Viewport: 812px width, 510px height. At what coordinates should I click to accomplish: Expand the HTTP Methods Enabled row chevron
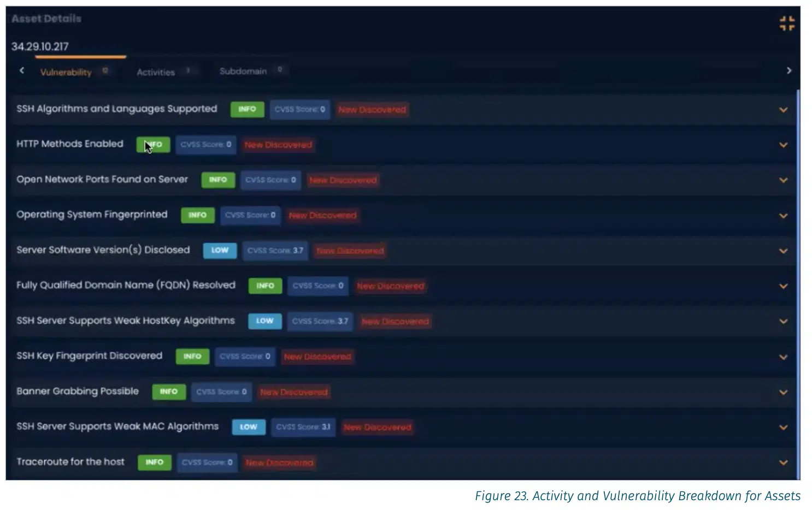783,145
